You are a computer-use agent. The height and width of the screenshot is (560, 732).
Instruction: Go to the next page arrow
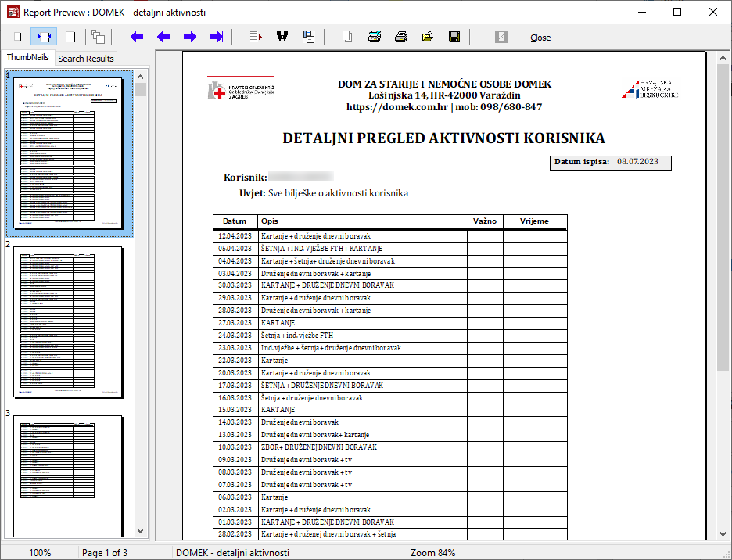click(190, 37)
